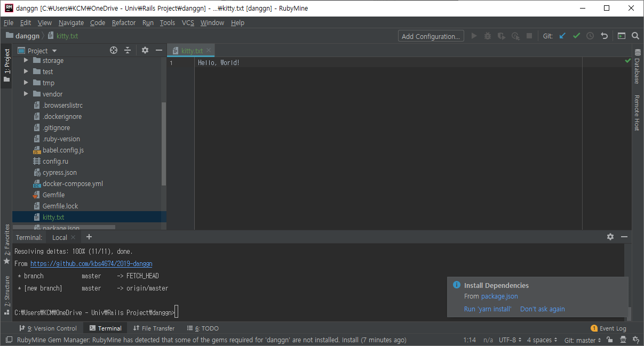Click the Git Rollback undo icon
Viewport: 644px width, 346px height.
604,36
